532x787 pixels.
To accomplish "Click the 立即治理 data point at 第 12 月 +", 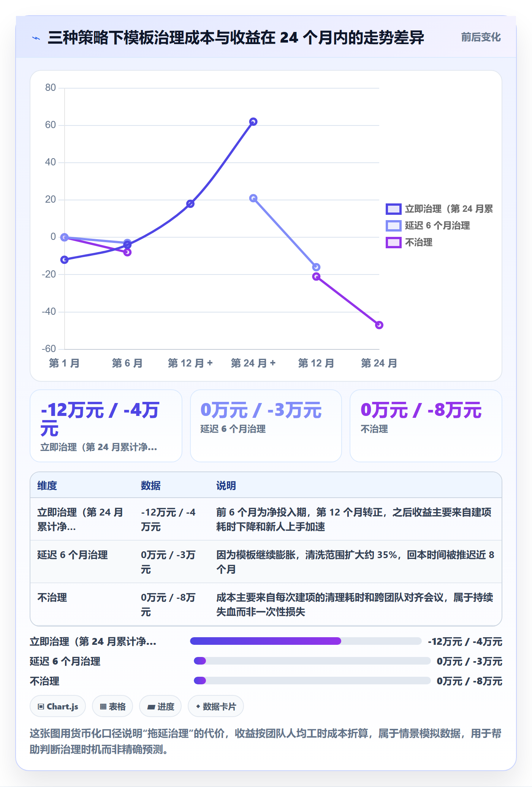I will point(190,204).
